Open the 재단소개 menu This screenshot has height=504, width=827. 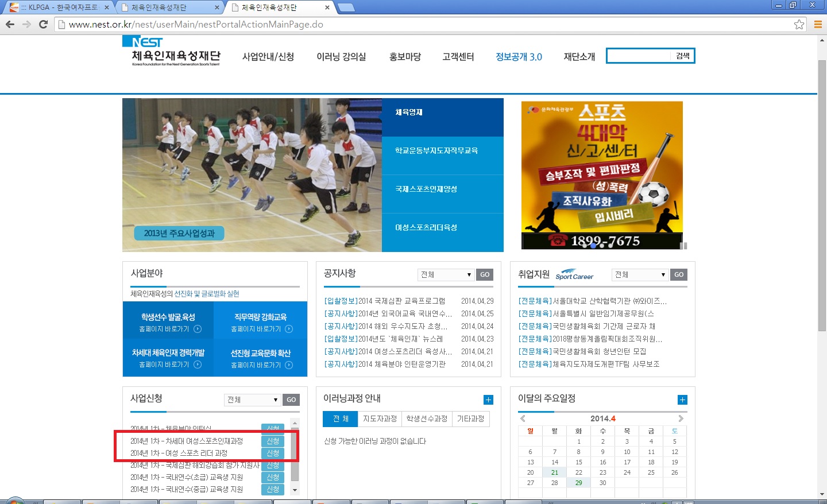click(x=579, y=56)
